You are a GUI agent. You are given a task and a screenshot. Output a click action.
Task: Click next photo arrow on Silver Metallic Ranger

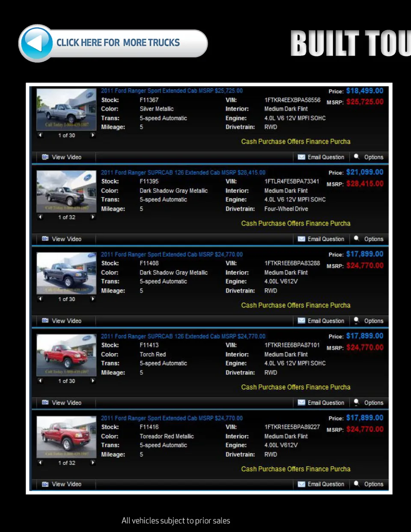click(92, 135)
